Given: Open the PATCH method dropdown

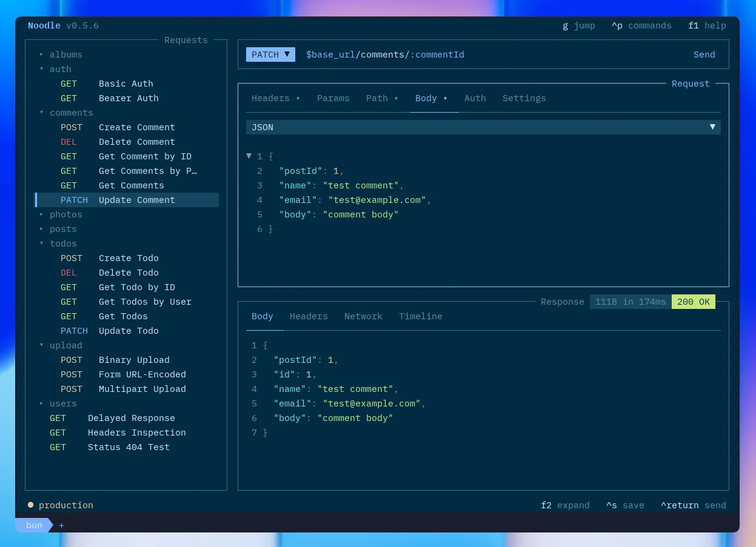Looking at the screenshot, I should (270, 55).
